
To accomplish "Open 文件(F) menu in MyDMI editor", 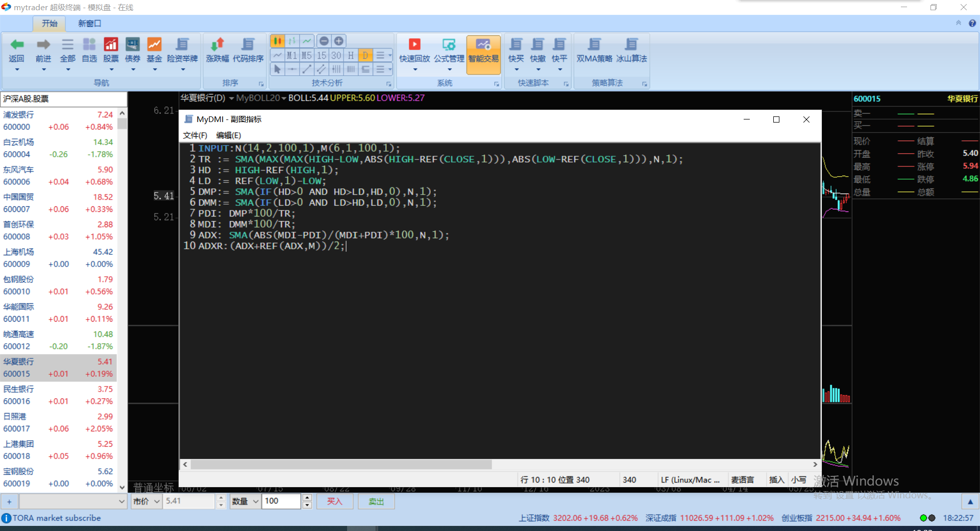I will [195, 135].
